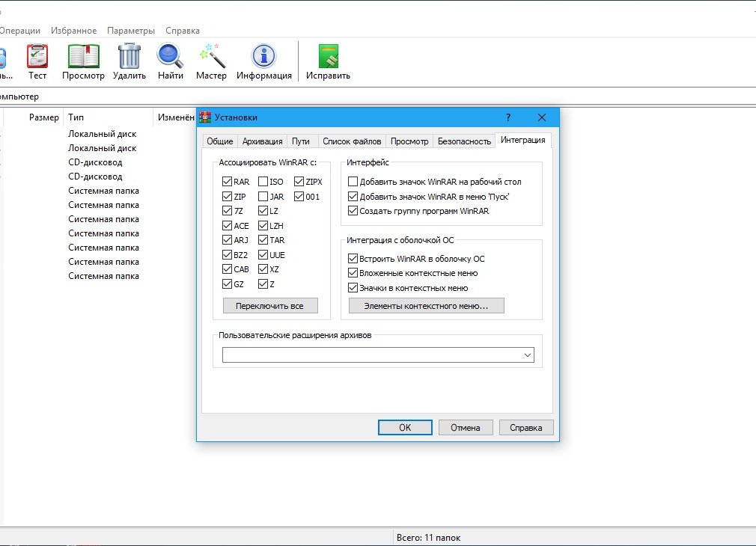Viewport: 756px width, 546px height.
Task: Sort file list by Тип column
Action: coord(76,117)
